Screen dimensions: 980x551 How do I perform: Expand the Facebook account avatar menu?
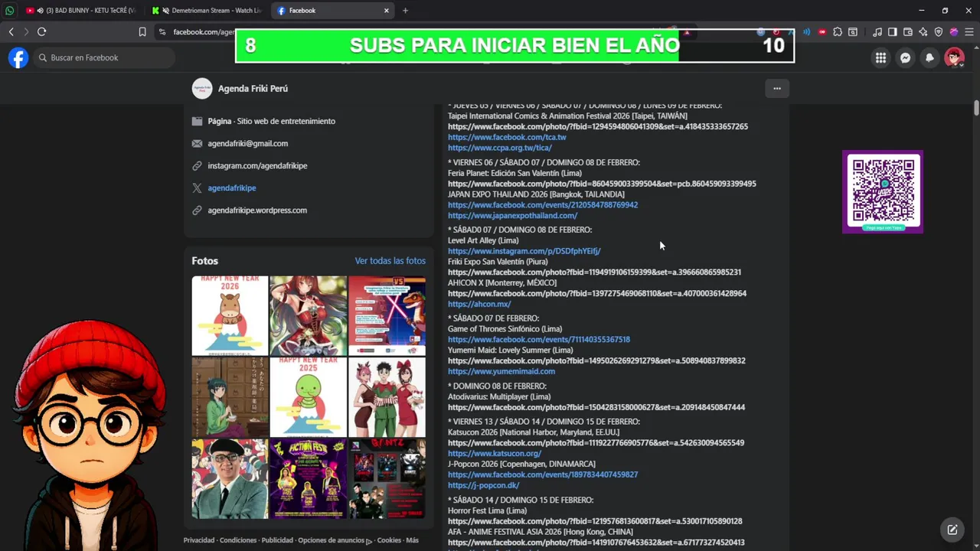tap(954, 57)
